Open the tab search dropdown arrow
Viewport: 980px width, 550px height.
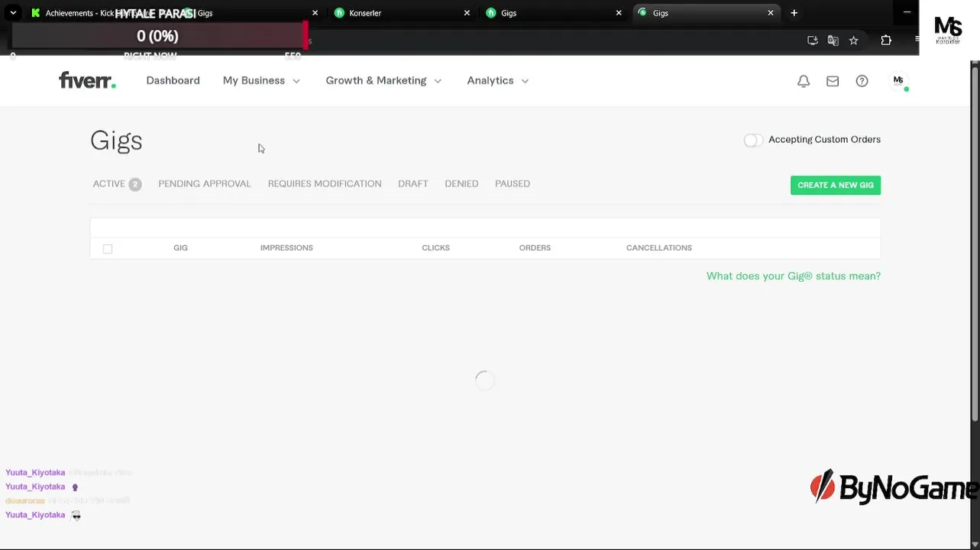pos(13,13)
